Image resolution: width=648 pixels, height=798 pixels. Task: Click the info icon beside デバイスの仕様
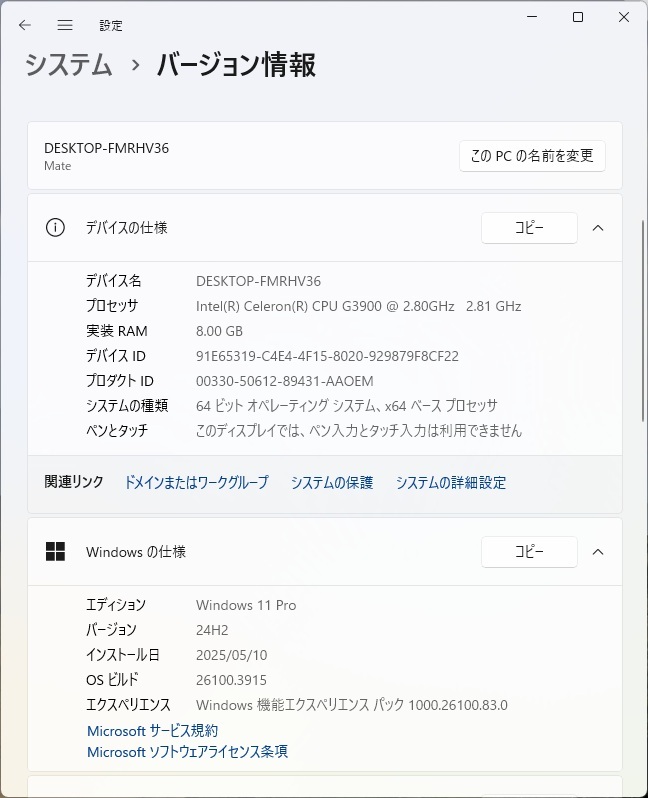[x=55, y=227]
